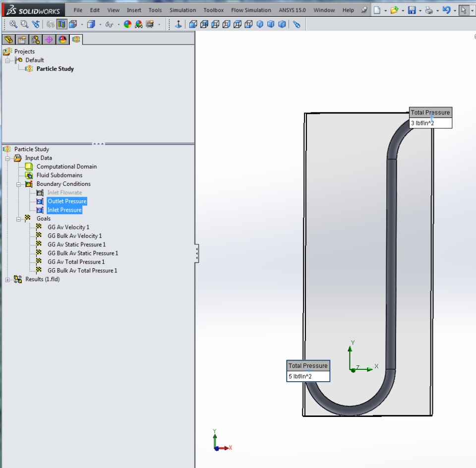
Task: Click the Hide/Show Items glasses icon
Action: point(109,24)
